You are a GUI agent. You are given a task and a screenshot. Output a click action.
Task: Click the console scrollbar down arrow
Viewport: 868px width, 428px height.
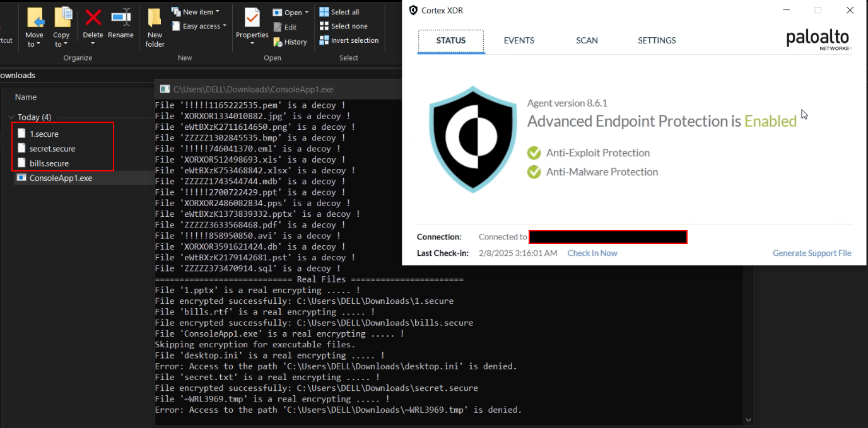(749, 419)
